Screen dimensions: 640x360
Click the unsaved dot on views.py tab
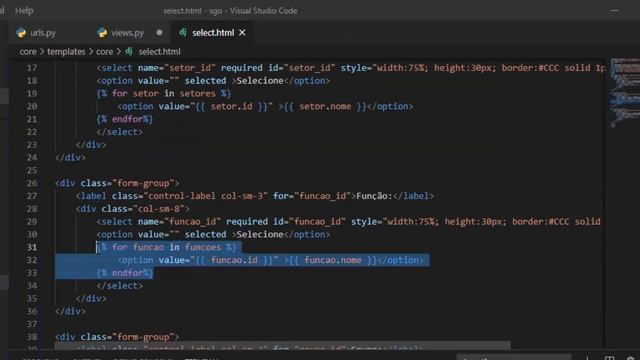[159, 33]
